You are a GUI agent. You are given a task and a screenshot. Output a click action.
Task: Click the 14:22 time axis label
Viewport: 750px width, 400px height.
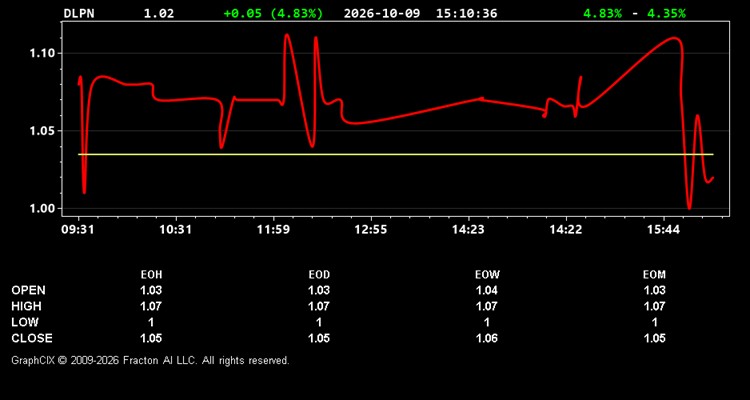coord(566,229)
